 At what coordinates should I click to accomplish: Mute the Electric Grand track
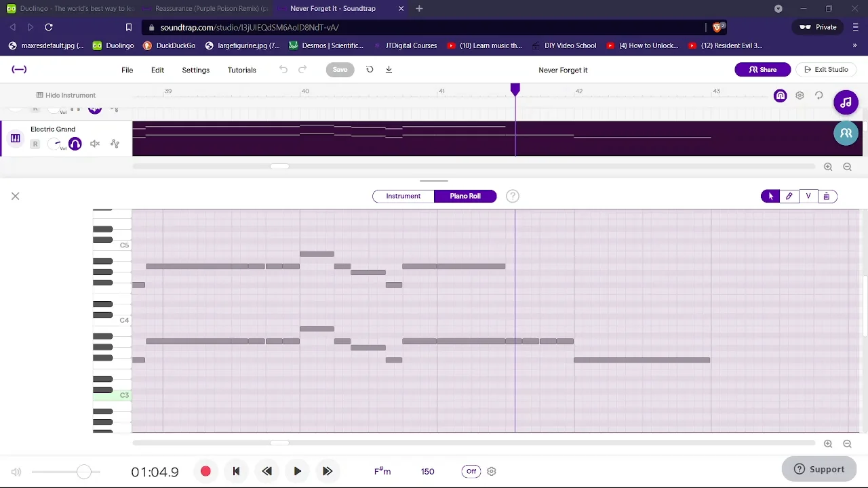tap(95, 144)
